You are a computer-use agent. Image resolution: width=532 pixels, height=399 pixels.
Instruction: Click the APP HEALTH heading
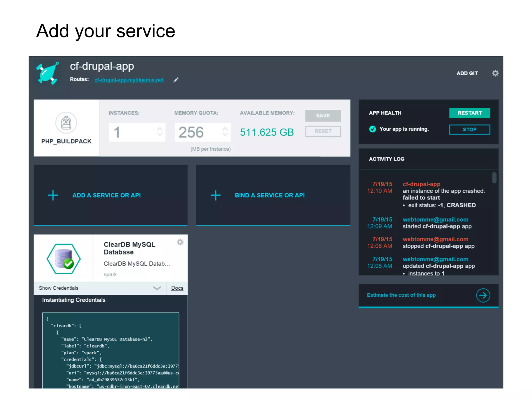click(x=385, y=113)
